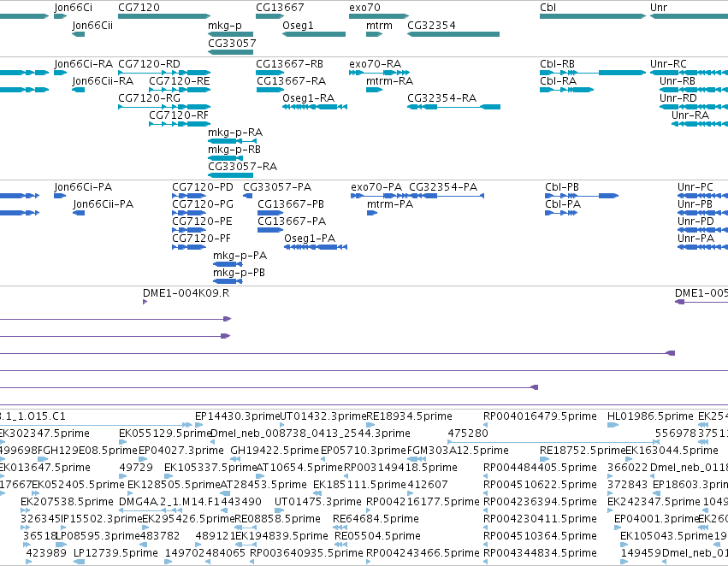Click transcript CG33057-RA
728x566 pixels.
click(x=242, y=166)
